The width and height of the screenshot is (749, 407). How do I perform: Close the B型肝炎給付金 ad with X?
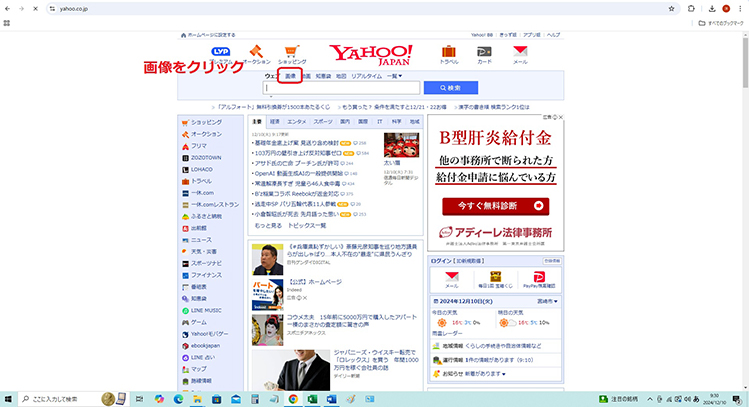pyautogui.click(x=561, y=117)
